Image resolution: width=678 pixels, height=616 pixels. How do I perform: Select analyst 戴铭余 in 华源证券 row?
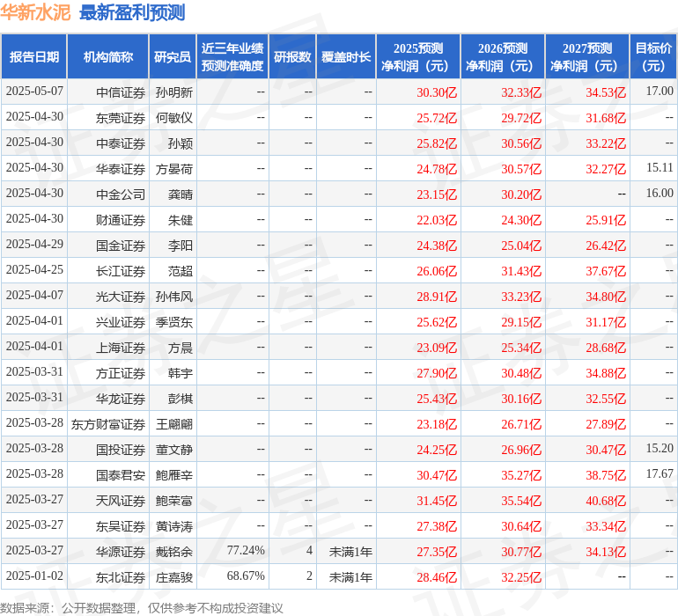click(174, 551)
